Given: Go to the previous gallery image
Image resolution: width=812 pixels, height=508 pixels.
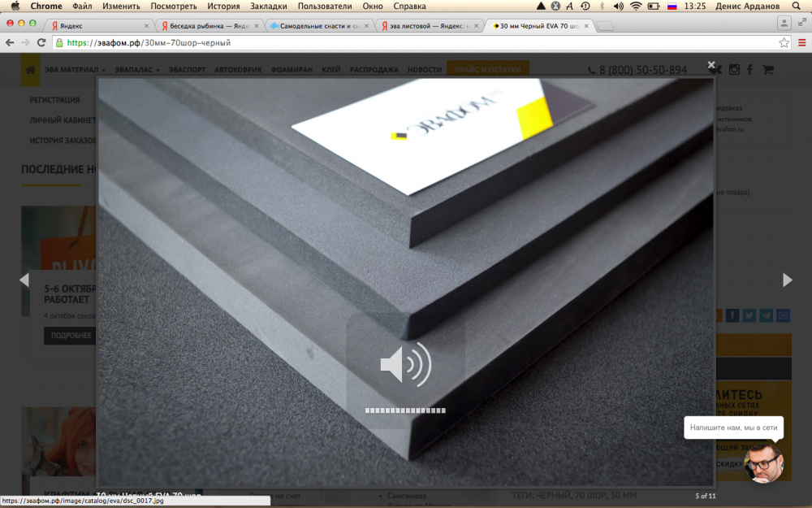Looking at the screenshot, I should tap(24, 280).
